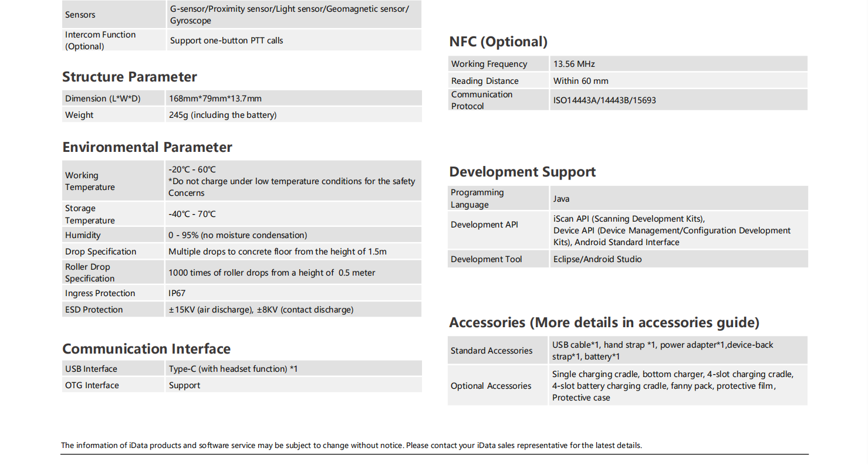Click the Development Support heading
This screenshot has width=868, height=465.
point(522,172)
